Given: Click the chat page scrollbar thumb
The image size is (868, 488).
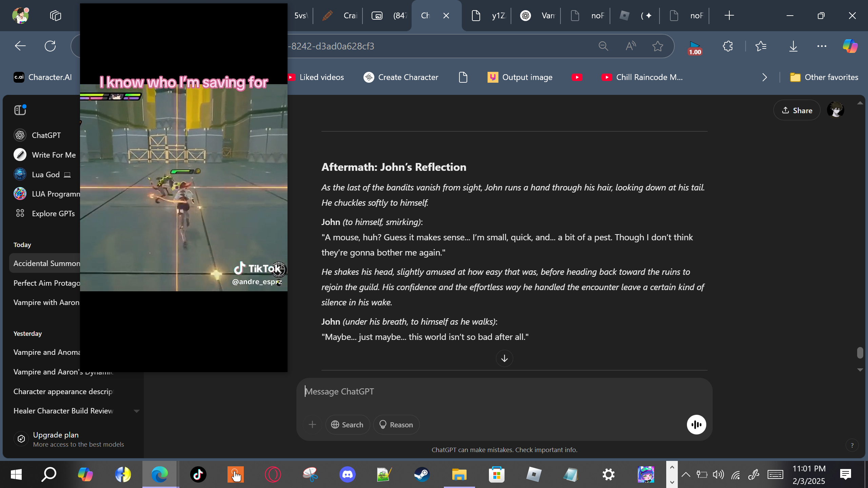Looking at the screenshot, I should (860, 352).
